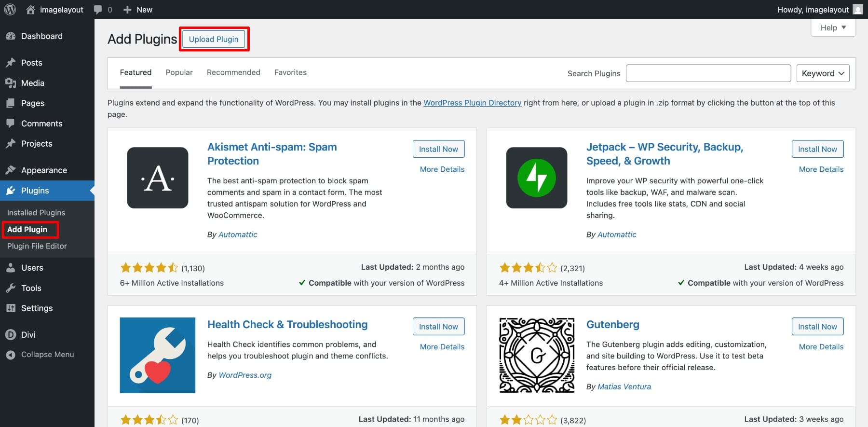Open the Gutenberg title link
This screenshot has width=868, height=427.
pyautogui.click(x=613, y=325)
